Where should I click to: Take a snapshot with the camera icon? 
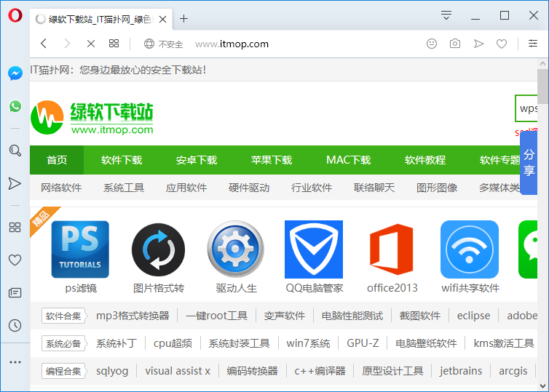pyautogui.click(x=455, y=44)
